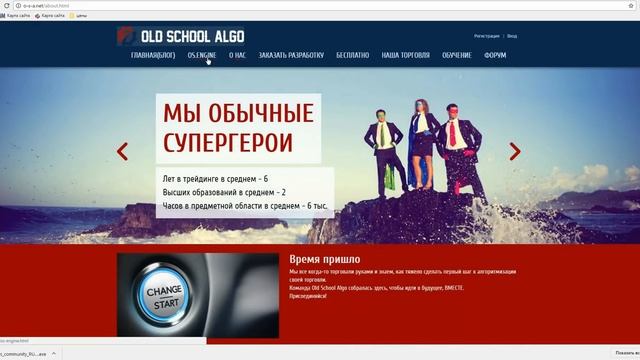Image resolution: width=640 pixels, height=360 pixels.
Task: Open the НАША ТОРГОВЛЯ menu item
Action: (406, 55)
